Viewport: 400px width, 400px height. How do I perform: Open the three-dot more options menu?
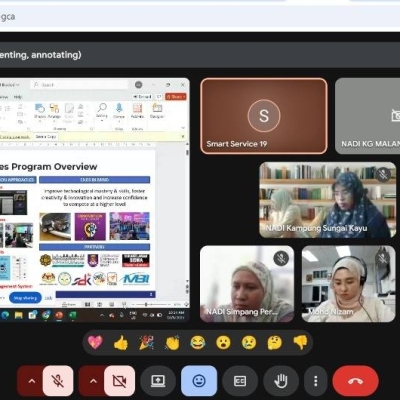pyautogui.click(x=315, y=381)
